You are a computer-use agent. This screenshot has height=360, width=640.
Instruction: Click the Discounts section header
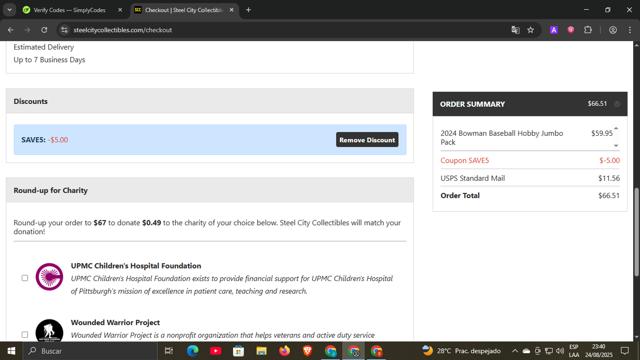210,101
